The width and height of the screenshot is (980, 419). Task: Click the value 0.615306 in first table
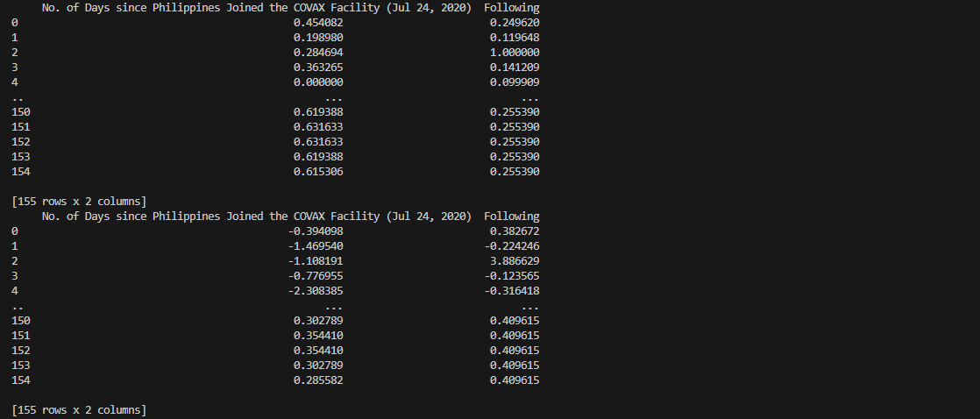click(x=318, y=172)
